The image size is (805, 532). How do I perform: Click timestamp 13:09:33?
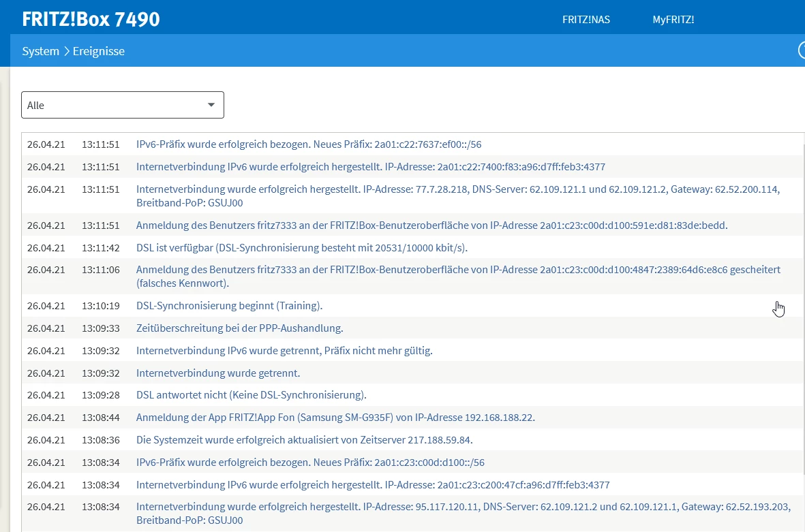101,328
